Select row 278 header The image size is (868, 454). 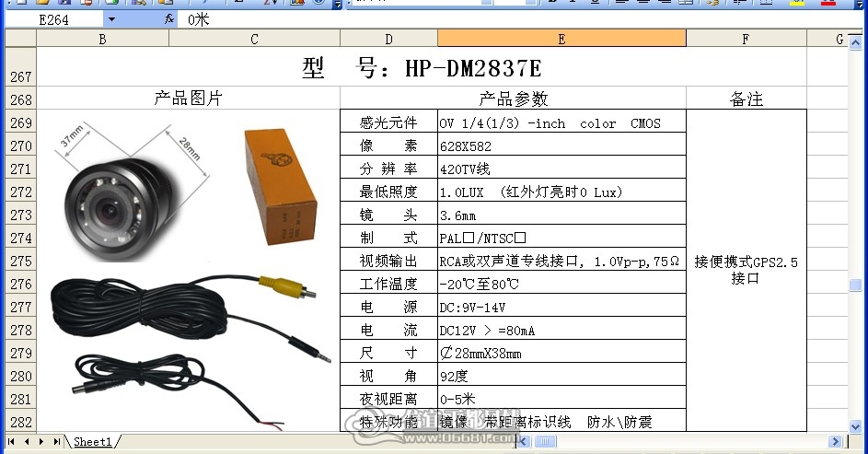tap(20, 329)
